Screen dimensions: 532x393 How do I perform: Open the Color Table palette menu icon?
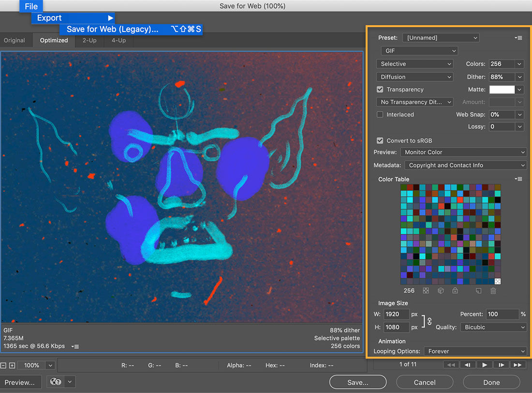coord(518,179)
